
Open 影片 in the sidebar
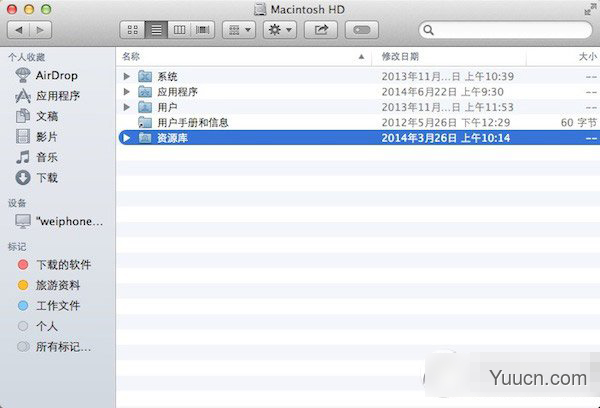pos(37,137)
